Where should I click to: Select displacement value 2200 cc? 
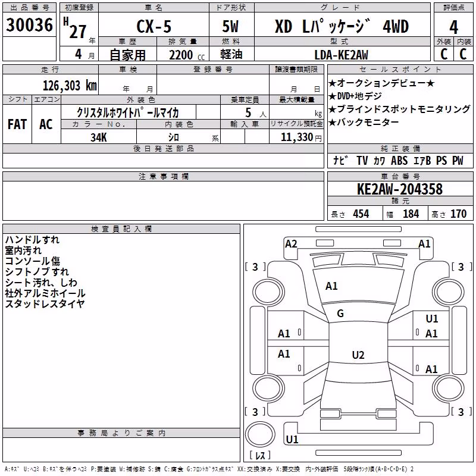[x=187, y=55]
